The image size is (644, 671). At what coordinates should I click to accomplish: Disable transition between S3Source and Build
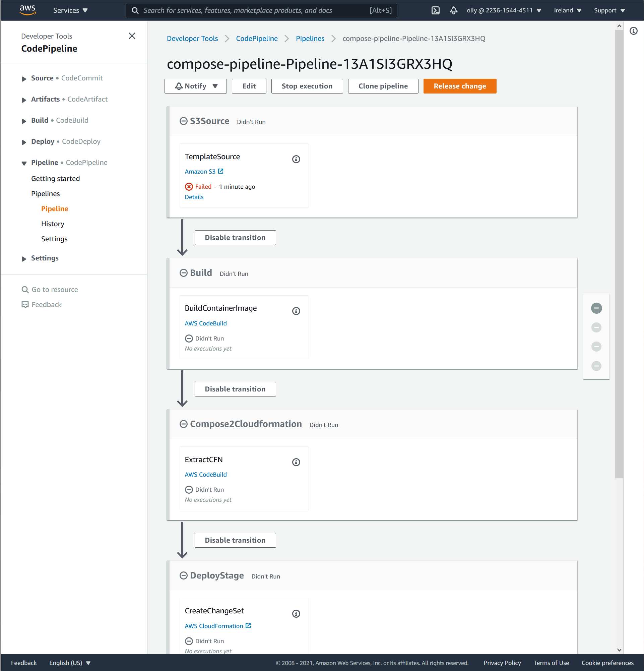click(x=235, y=238)
